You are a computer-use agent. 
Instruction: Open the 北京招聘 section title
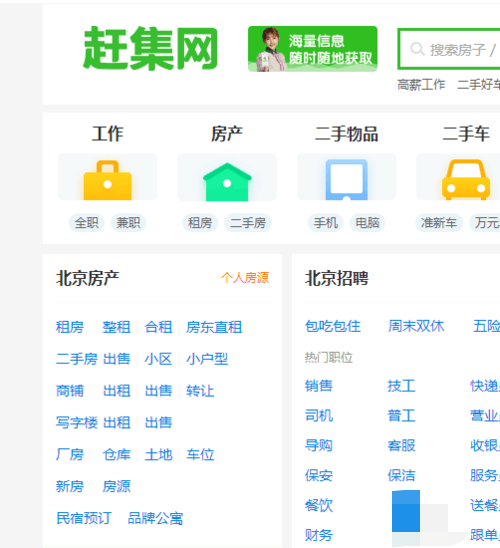336,278
